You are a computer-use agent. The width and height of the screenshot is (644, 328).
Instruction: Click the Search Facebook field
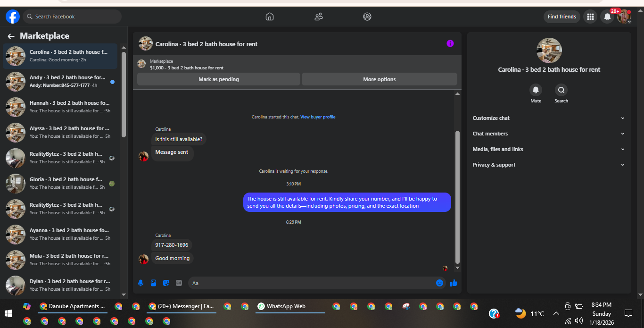click(72, 17)
